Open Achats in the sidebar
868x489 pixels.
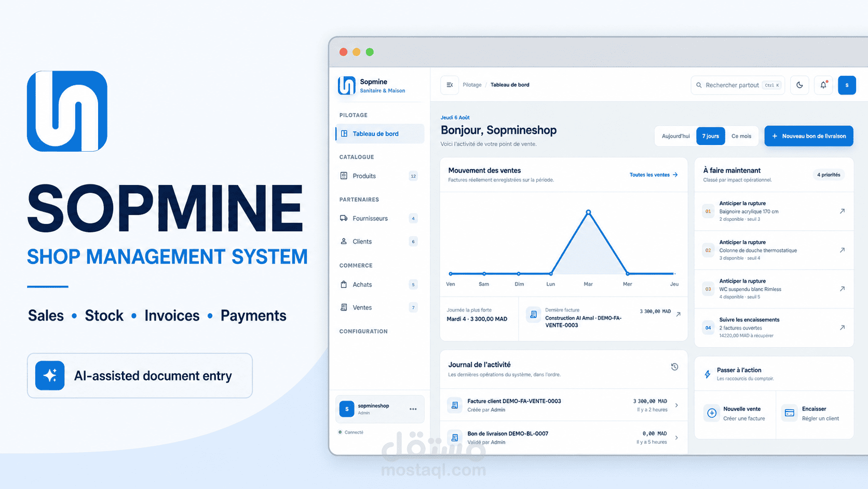coord(380,284)
